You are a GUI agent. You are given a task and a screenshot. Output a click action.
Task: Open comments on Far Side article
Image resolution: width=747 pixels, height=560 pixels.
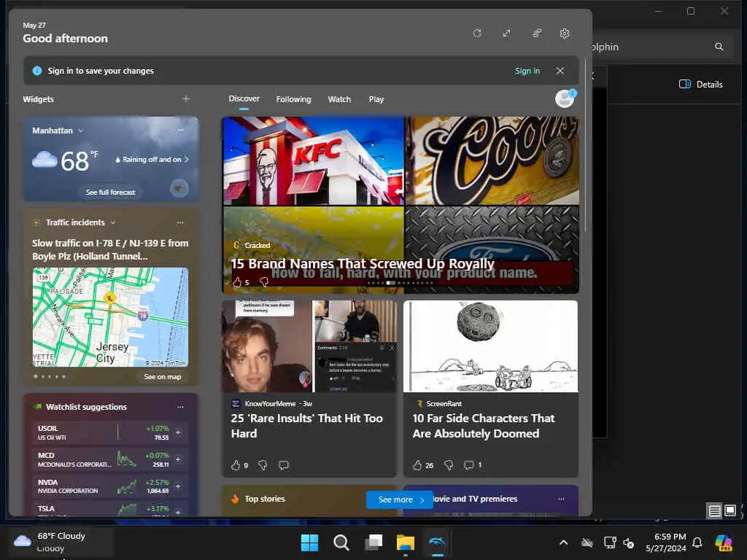tap(469, 465)
